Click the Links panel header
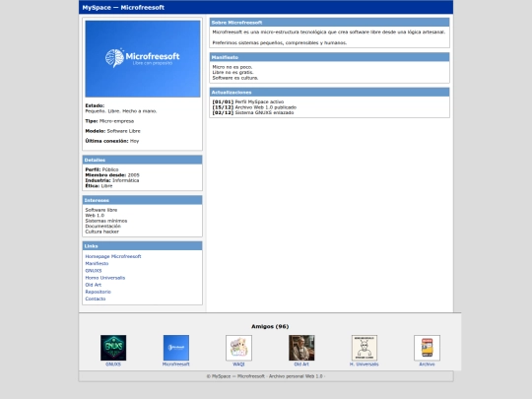This screenshot has width=532, height=399. 143,246
